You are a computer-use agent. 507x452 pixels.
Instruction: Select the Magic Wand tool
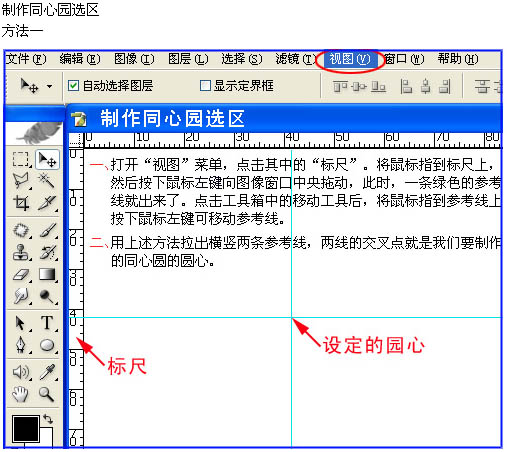(x=47, y=181)
